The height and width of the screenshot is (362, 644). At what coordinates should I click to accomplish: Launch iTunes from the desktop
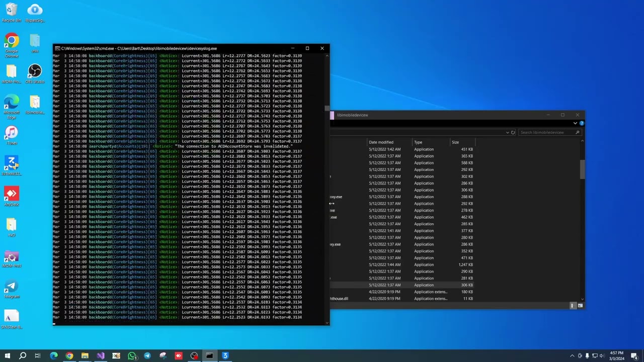(x=11, y=135)
